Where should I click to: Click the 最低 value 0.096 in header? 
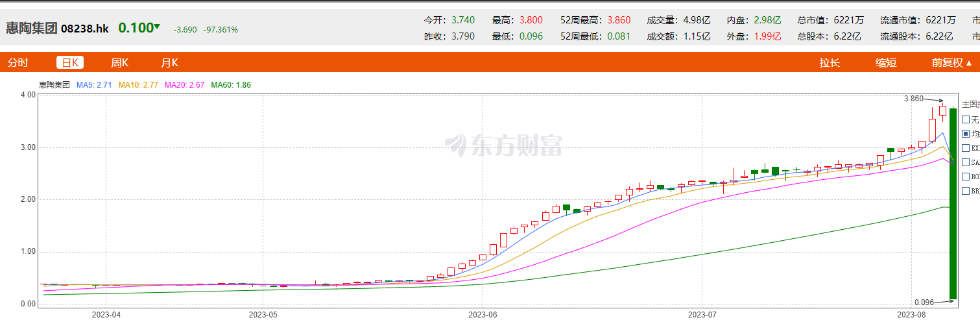tap(531, 36)
